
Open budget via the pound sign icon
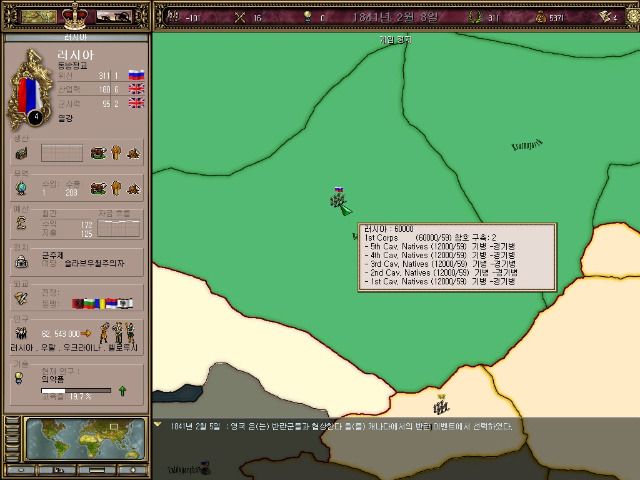coord(21,222)
